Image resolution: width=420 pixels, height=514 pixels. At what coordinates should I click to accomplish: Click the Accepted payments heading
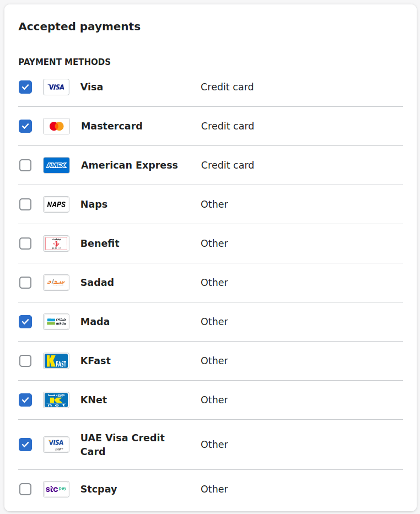click(79, 26)
